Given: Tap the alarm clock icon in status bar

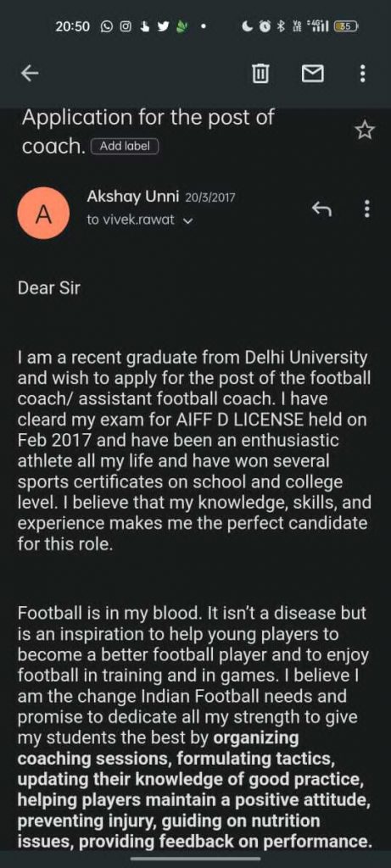Looking at the screenshot, I should point(265,26).
